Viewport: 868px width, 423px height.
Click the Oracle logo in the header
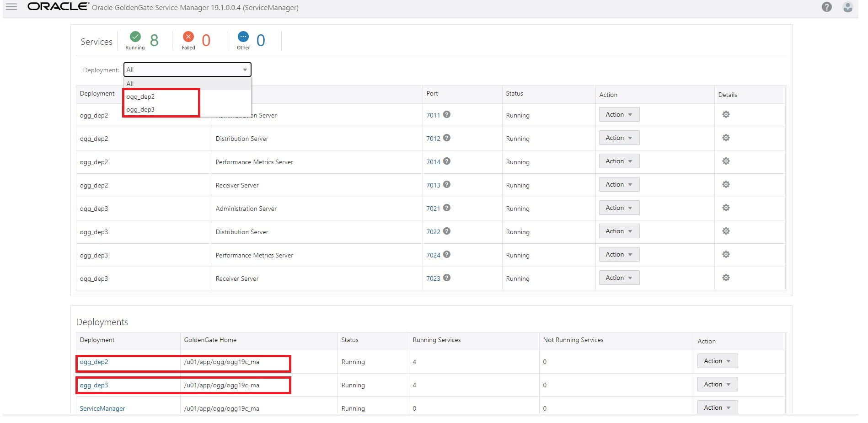tap(58, 6)
